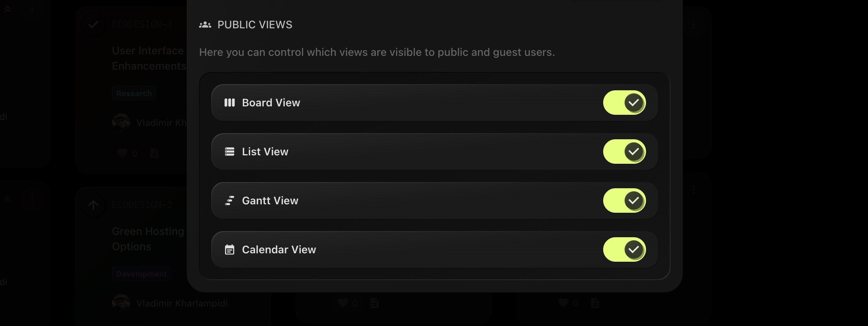Open the ECODESIGN-2 issue ID link
This screenshot has width=868, height=326.
tap(142, 205)
